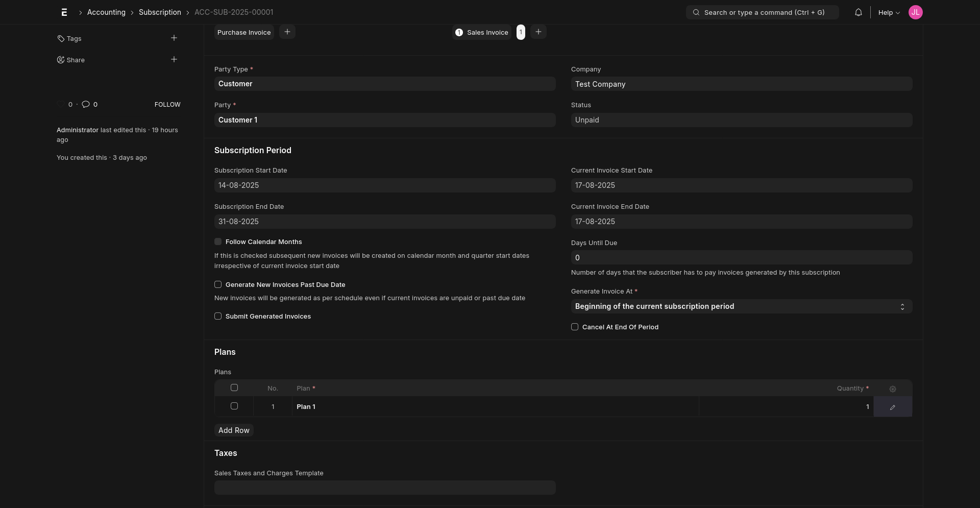This screenshot has width=980, height=508.
Task: Enable Cancel At End Of Period
Action: point(575,327)
